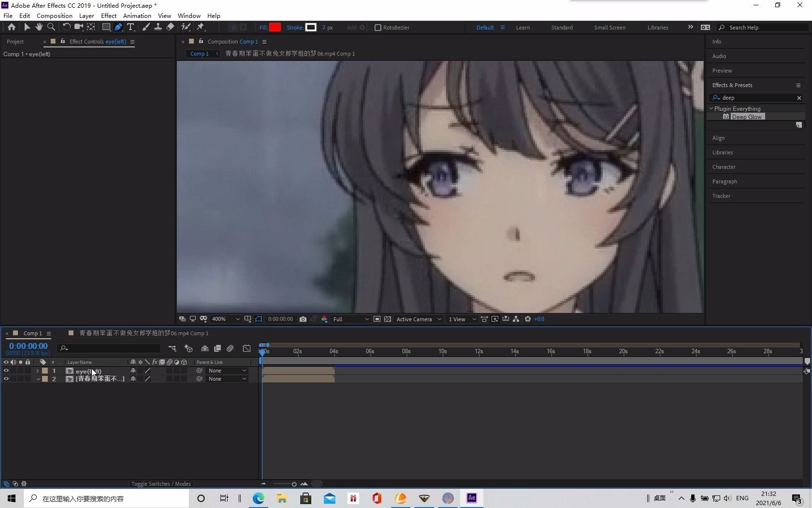Click the Composition Flowchart icon in viewer
Screen dimensions: 812x508
click(x=516, y=319)
